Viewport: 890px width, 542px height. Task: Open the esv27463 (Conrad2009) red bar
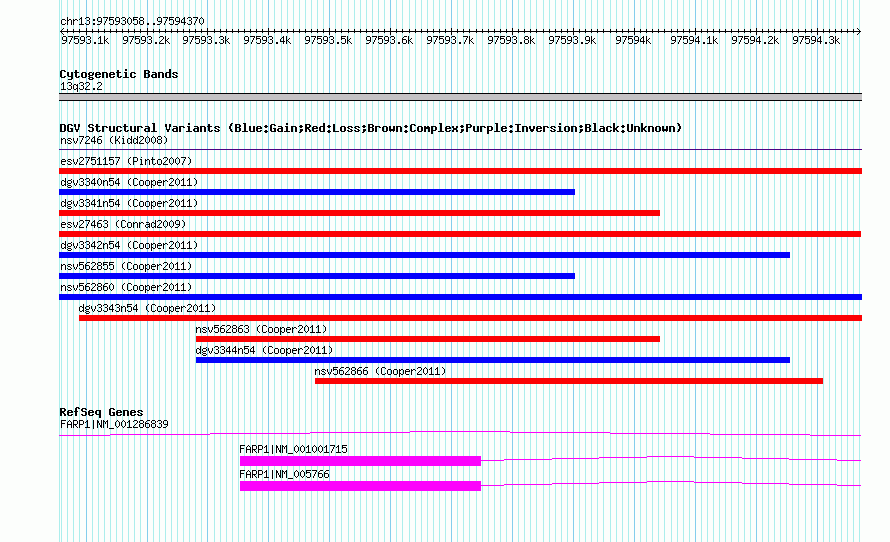(x=460, y=234)
